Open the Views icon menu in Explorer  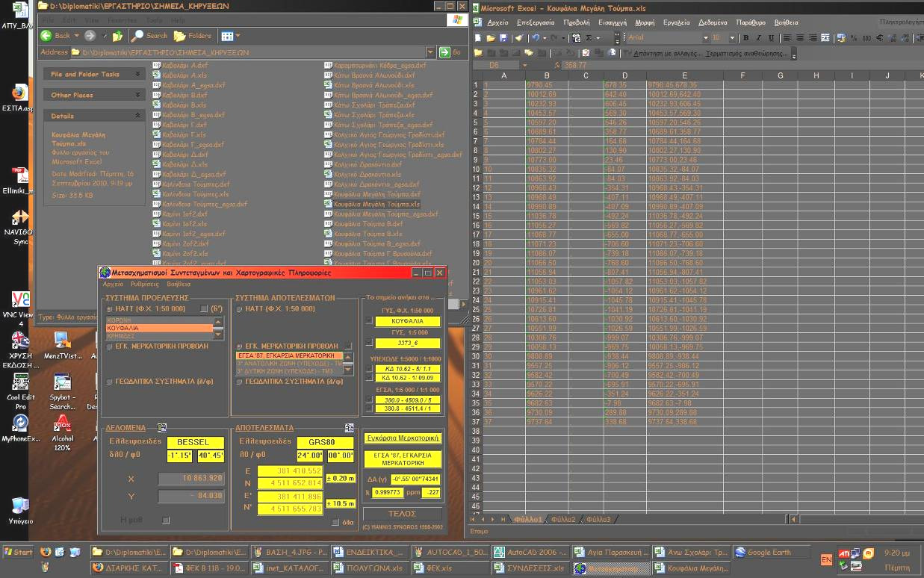229,35
